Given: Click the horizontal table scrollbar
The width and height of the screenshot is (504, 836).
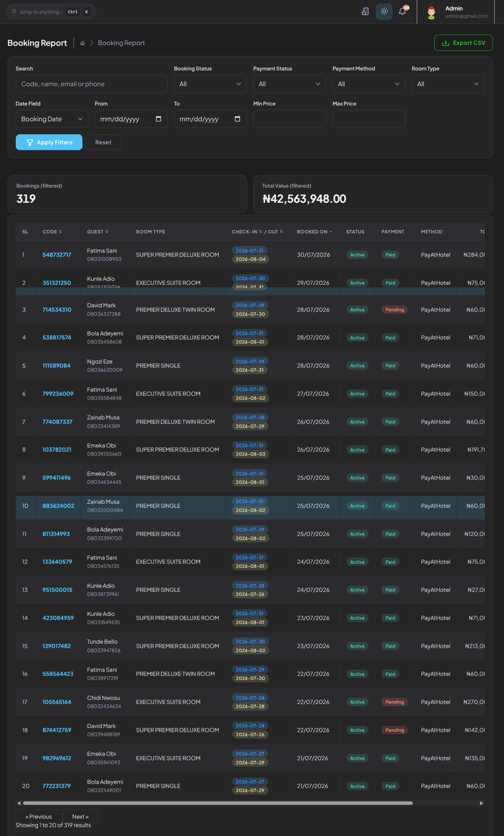Looking at the screenshot, I should pyautogui.click(x=218, y=803).
